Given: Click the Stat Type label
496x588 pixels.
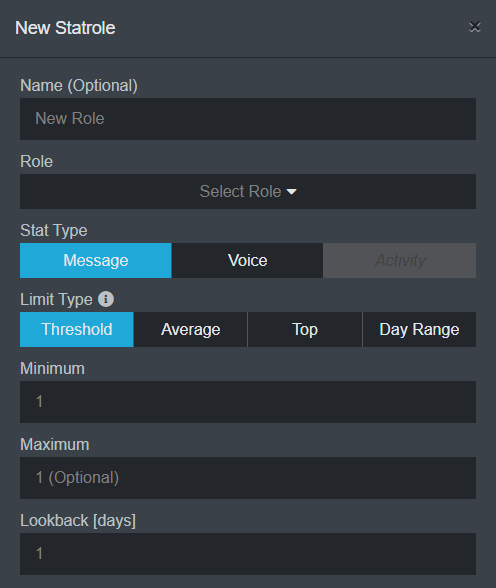Looking at the screenshot, I should point(54,231).
